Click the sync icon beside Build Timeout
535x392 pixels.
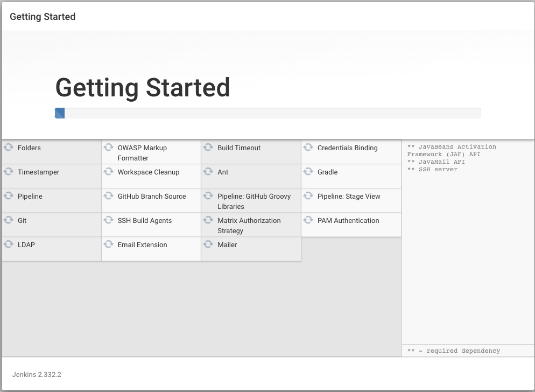pos(208,147)
